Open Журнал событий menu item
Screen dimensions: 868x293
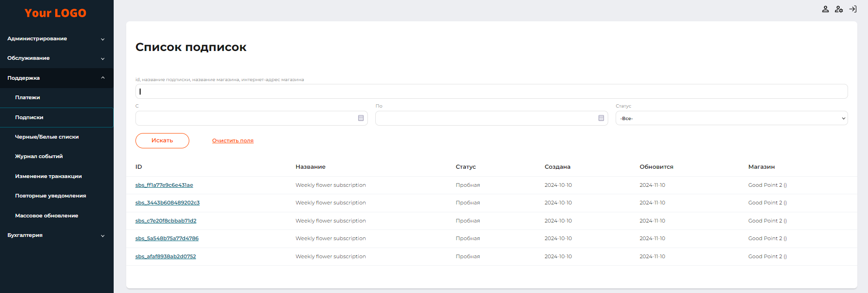39,157
